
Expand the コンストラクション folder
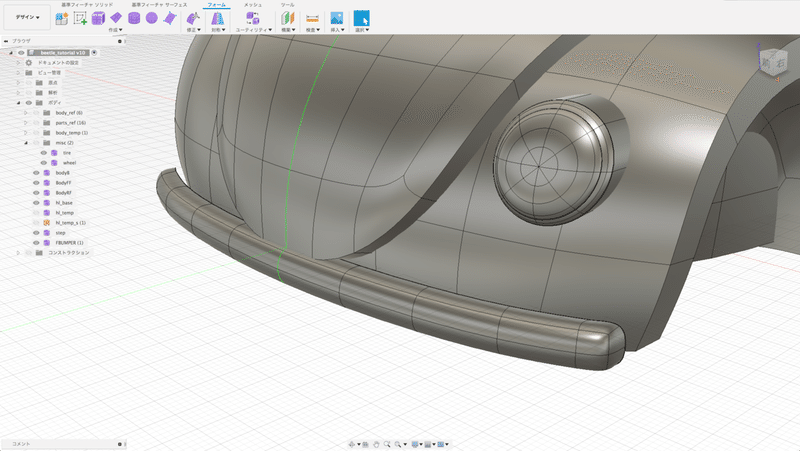click(18, 253)
